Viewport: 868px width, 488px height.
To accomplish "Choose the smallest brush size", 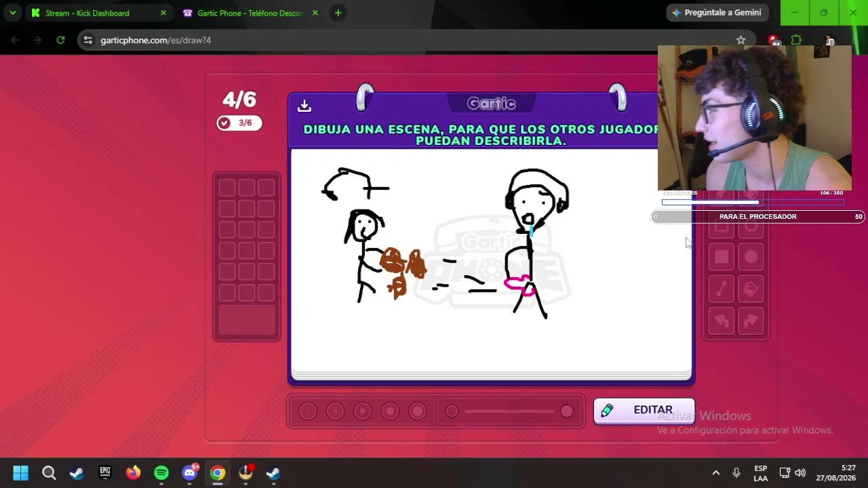I will [308, 411].
